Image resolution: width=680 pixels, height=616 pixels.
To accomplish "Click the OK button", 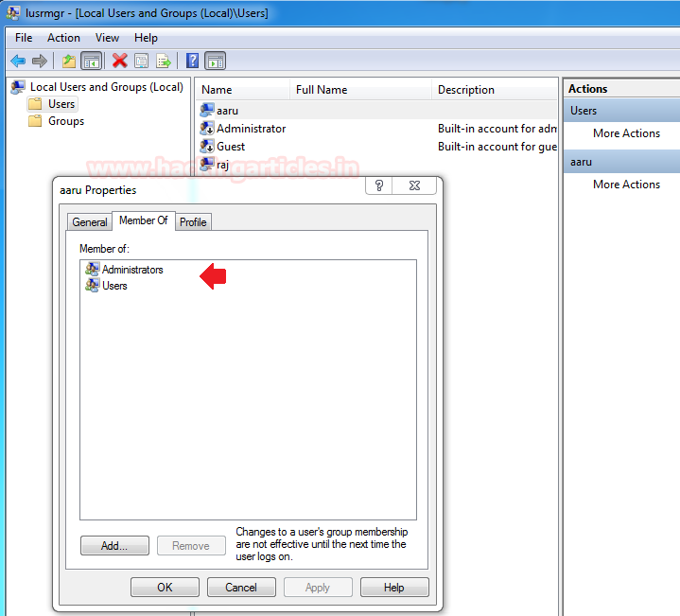I will click(x=165, y=587).
